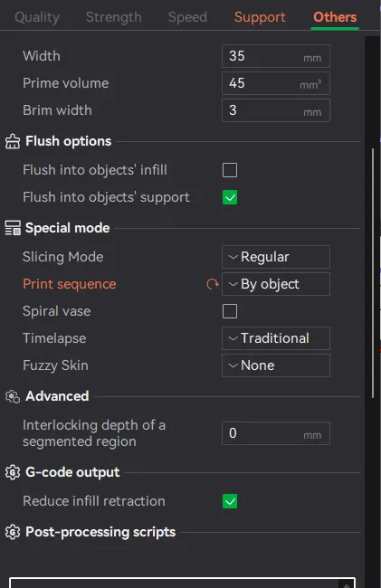Enable the Spiral vase checkbox
This screenshot has width=381, height=588.
[x=230, y=311]
